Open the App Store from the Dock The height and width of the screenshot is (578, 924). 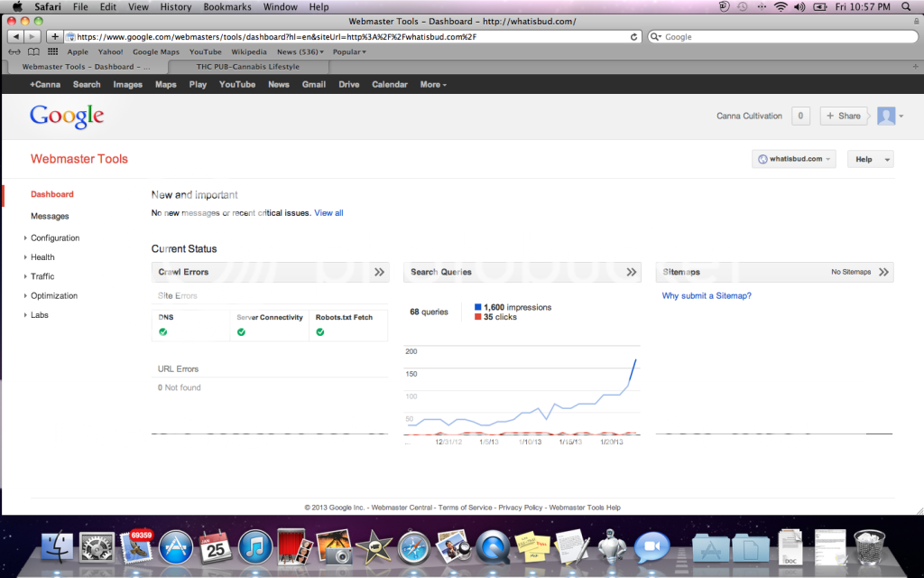pos(176,546)
